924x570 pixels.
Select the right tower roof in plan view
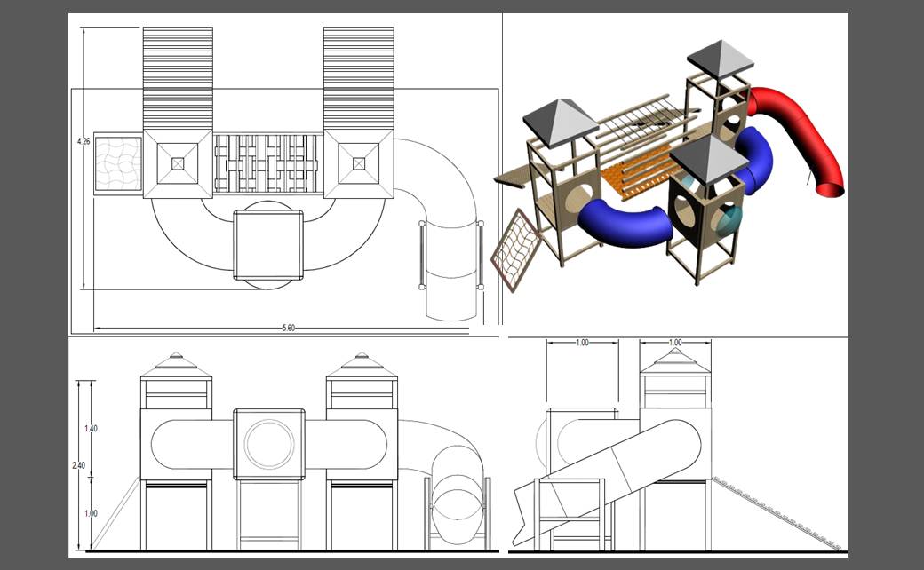coord(358,163)
